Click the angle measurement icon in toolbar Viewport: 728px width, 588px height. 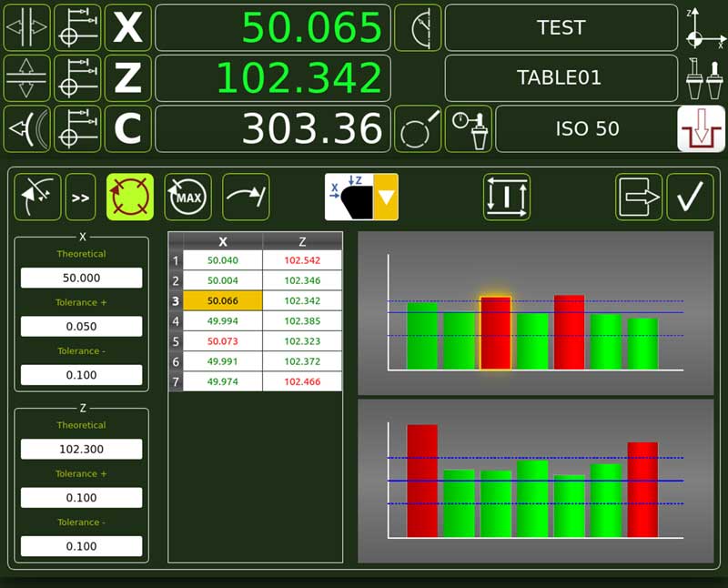[37, 197]
